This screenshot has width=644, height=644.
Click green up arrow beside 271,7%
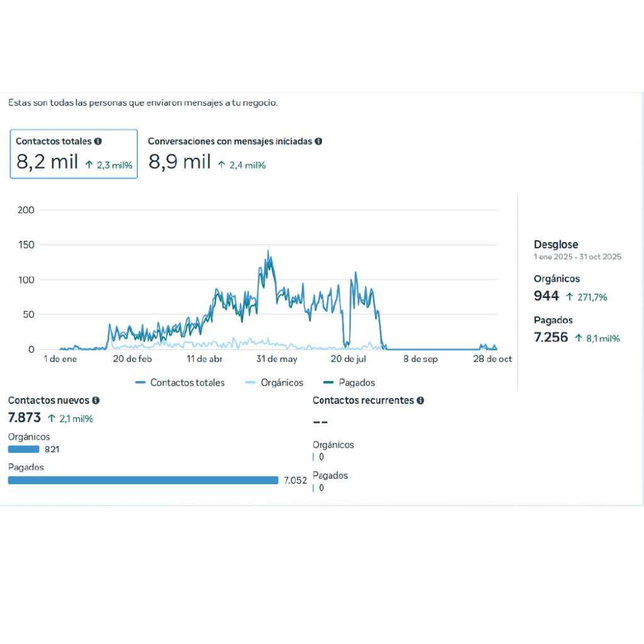[569, 297]
